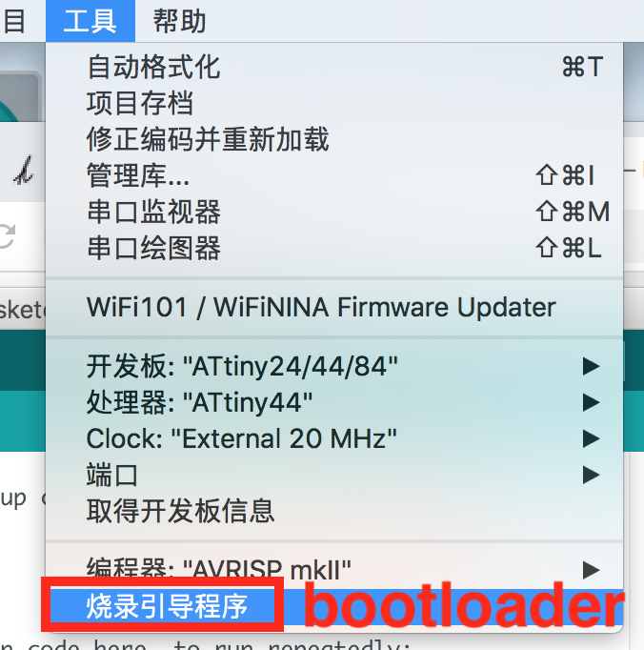Click the refresh arrow icon behind menu

7,235
